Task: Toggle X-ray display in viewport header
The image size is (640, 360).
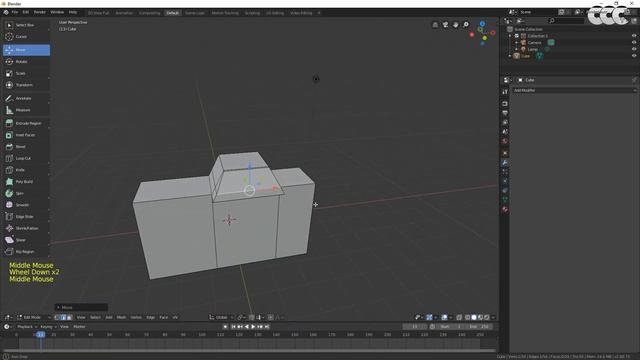Action: point(459,318)
